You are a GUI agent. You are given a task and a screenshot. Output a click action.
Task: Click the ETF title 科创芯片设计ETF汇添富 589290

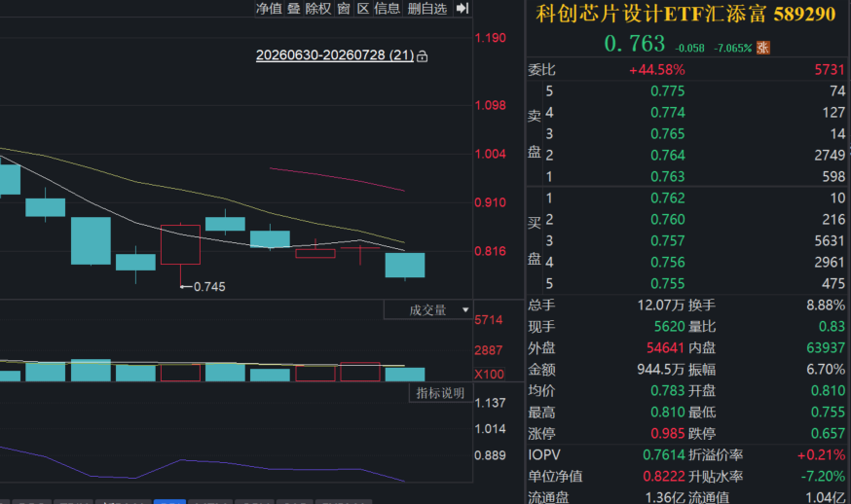(x=685, y=14)
